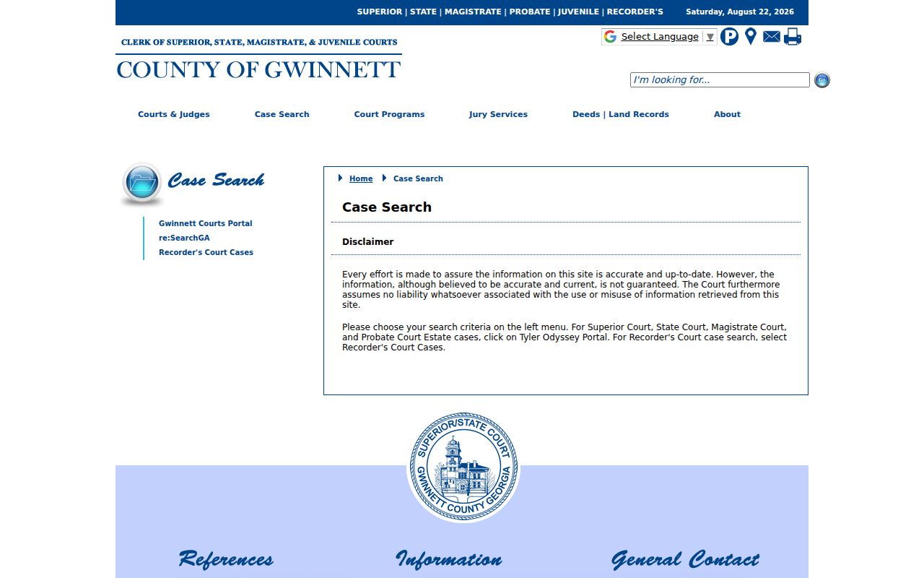Image resolution: width=924 pixels, height=578 pixels.
Task: Click the Go search button
Action: point(821,80)
